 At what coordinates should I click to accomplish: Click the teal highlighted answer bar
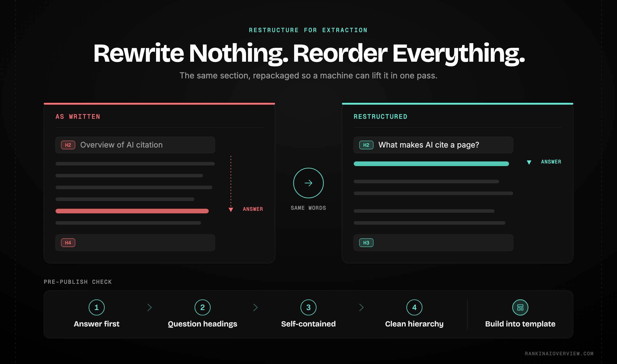coord(431,164)
